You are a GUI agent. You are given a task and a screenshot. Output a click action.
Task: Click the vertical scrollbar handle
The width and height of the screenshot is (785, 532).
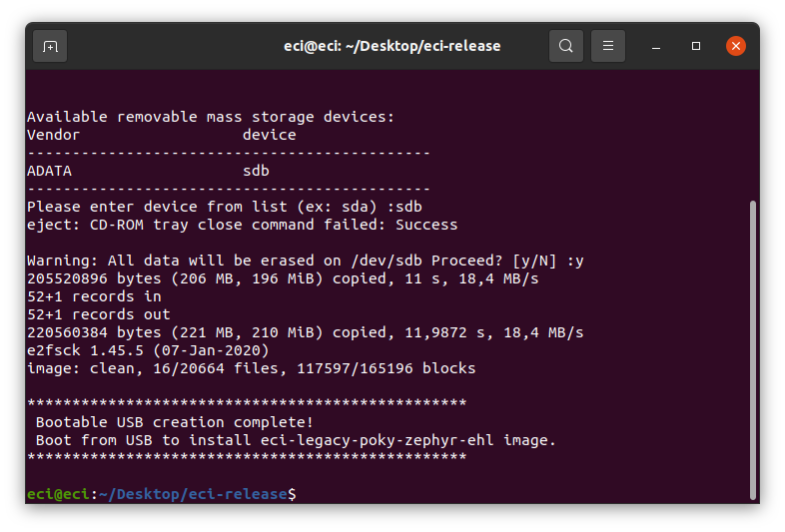(x=752, y=349)
